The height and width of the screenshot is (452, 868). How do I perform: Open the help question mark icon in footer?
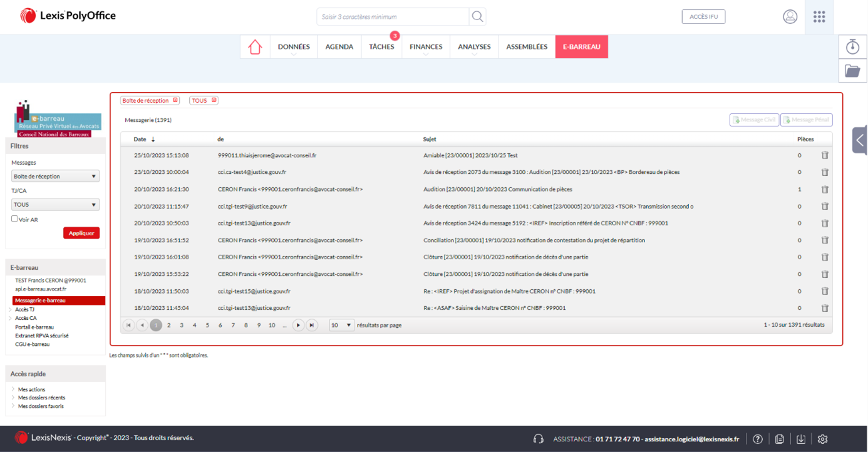(x=758, y=439)
